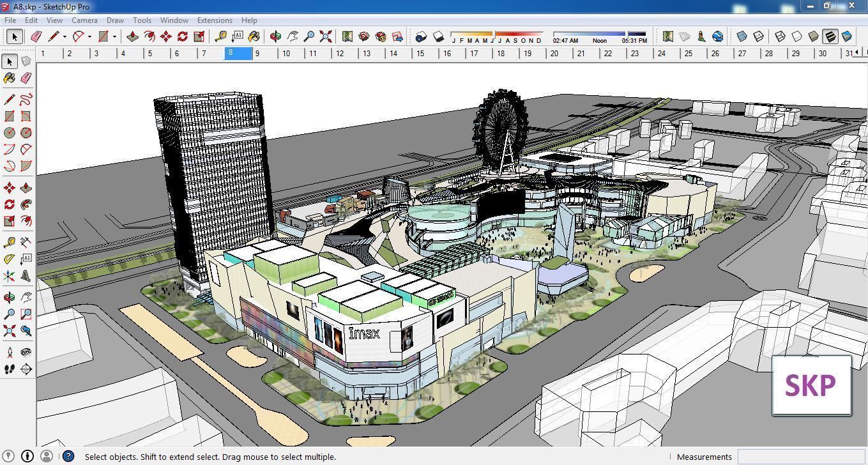Open Shadow Settings icon

(420, 37)
